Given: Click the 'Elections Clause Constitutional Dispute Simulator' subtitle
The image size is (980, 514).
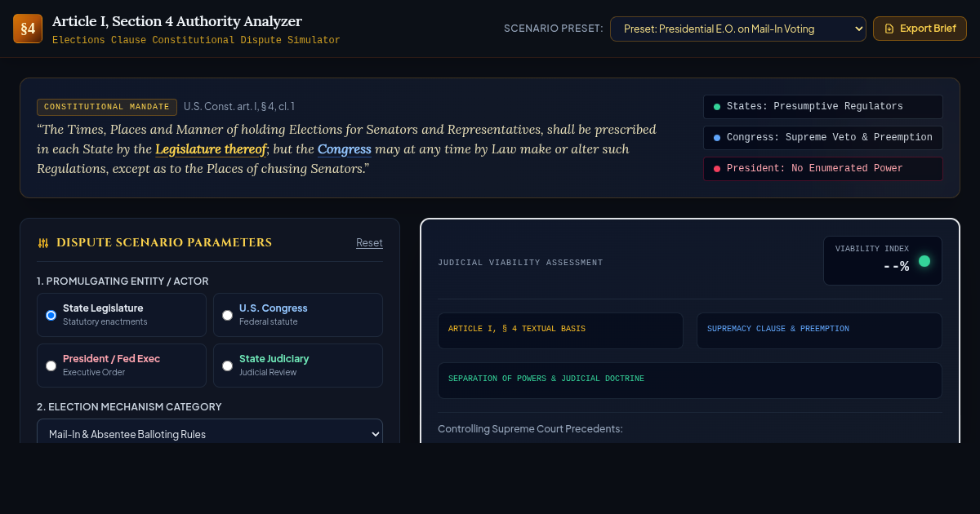Looking at the screenshot, I should point(196,40).
